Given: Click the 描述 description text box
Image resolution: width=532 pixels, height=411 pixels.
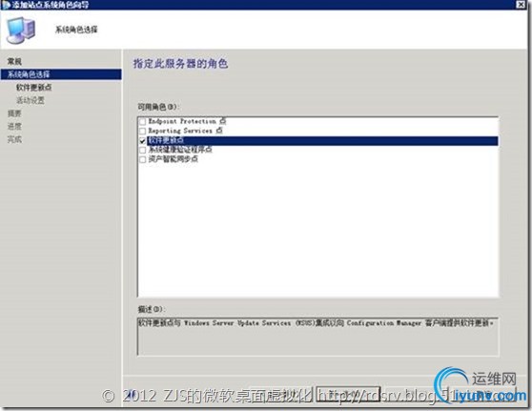Looking at the screenshot, I should click(x=317, y=337).
